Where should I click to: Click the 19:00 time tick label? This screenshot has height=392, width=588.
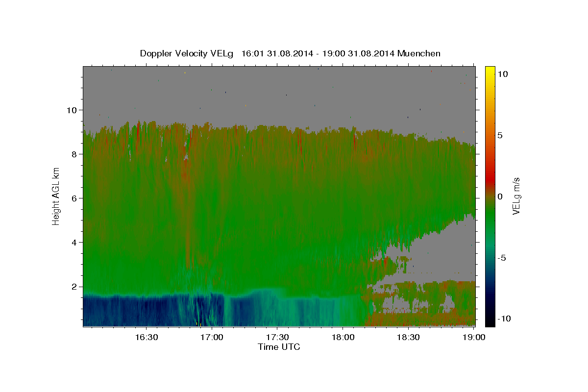pos(473,337)
